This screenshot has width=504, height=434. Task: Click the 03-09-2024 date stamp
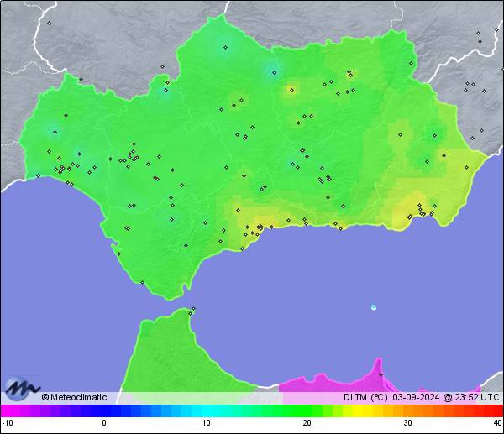pos(416,397)
